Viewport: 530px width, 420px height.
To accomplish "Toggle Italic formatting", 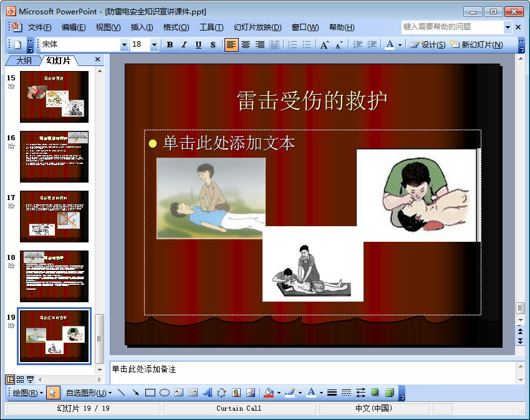I will tap(184, 45).
